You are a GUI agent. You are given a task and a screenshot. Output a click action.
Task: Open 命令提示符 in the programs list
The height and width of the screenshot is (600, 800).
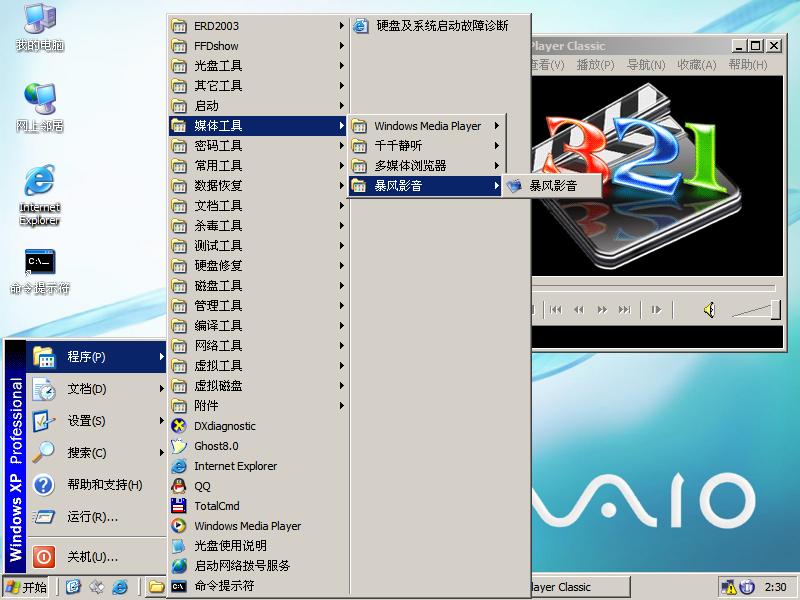(258, 586)
